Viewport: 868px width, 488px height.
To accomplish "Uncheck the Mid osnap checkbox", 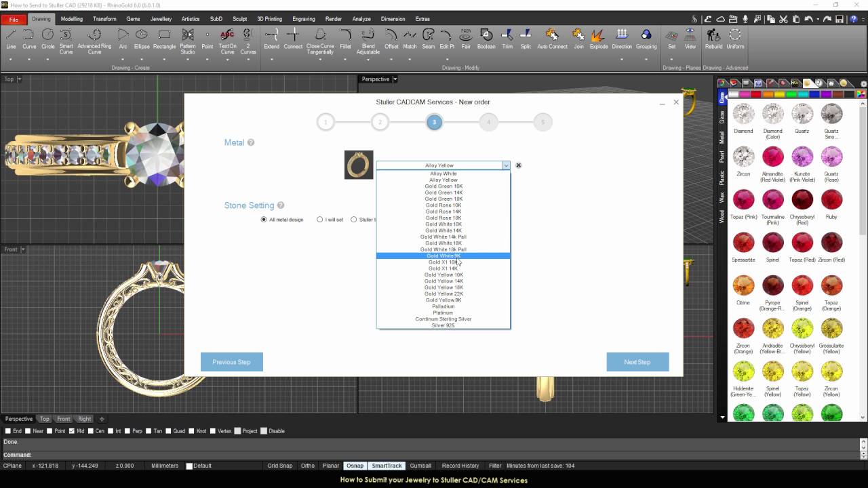I will click(72, 431).
